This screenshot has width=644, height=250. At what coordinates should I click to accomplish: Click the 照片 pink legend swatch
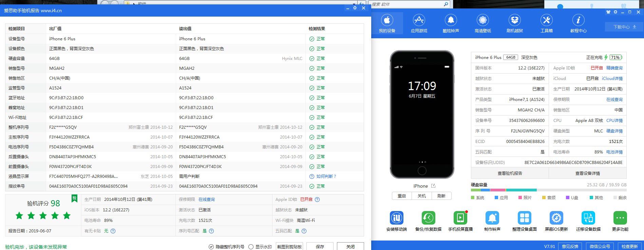[x=520, y=198]
